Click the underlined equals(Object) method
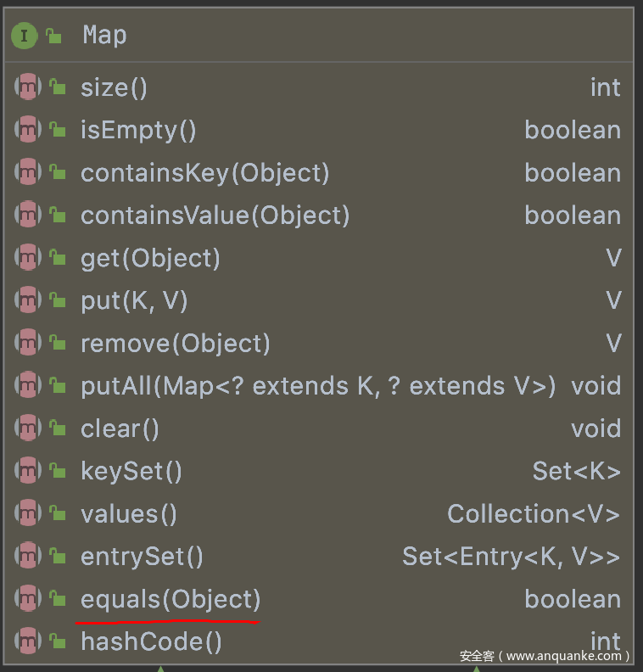 click(x=171, y=599)
